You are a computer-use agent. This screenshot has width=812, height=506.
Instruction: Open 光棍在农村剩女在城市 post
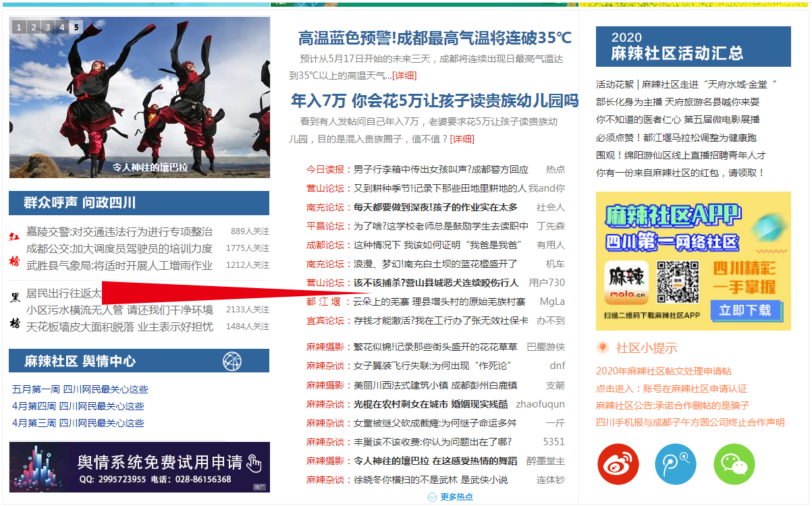[431, 404]
